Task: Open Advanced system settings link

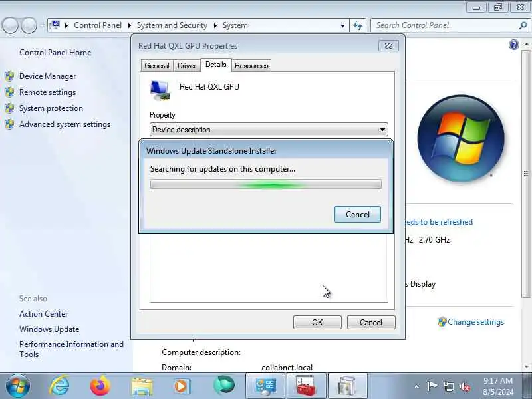Action: coord(65,124)
